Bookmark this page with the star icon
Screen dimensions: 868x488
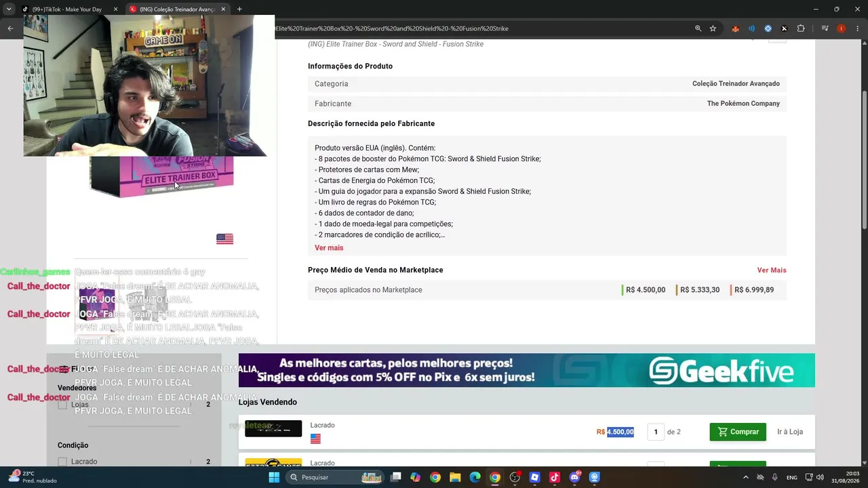pyautogui.click(x=713, y=28)
